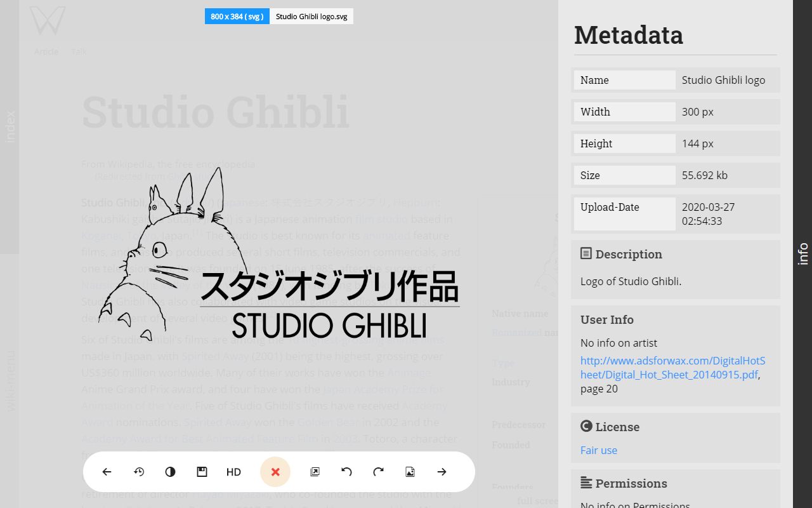Image resolution: width=812 pixels, height=508 pixels.
Task: Open the adsforwax.com source link
Action: pyautogui.click(x=673, y=368)
